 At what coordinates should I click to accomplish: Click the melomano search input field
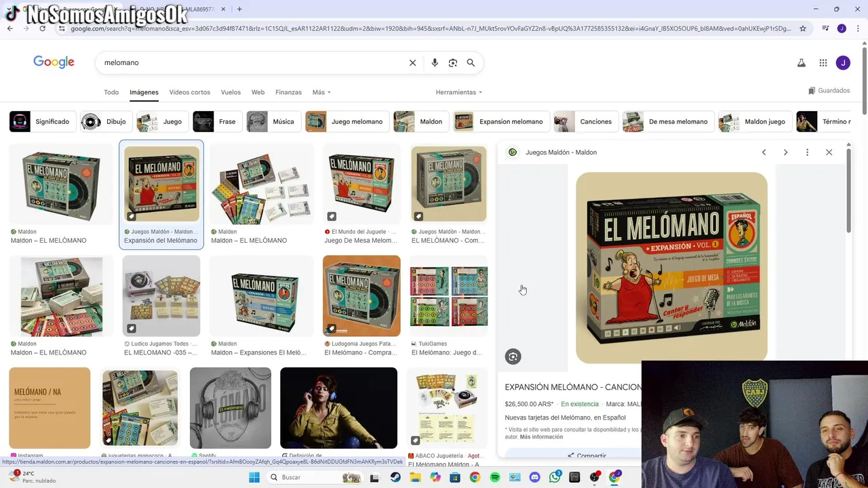(x=251, y=62)
